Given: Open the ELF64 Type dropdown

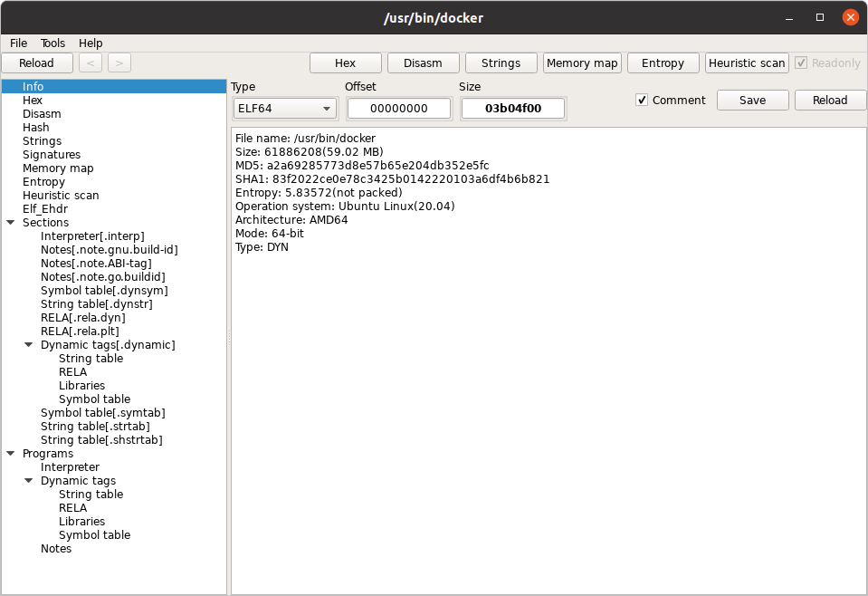Looking at the screenshot, I should 285,109.
